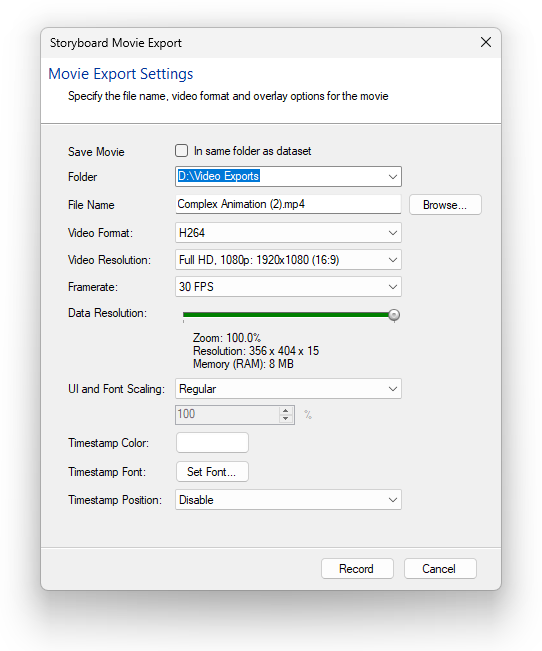
Task: Click Browse to choose a file
Action: click(x=445, y=205)
